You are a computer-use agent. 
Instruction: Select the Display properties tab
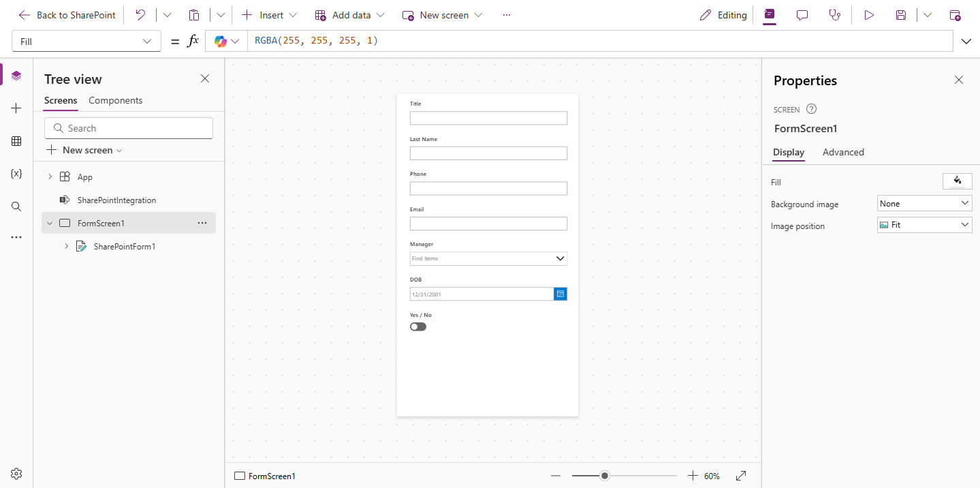(789, 152)
